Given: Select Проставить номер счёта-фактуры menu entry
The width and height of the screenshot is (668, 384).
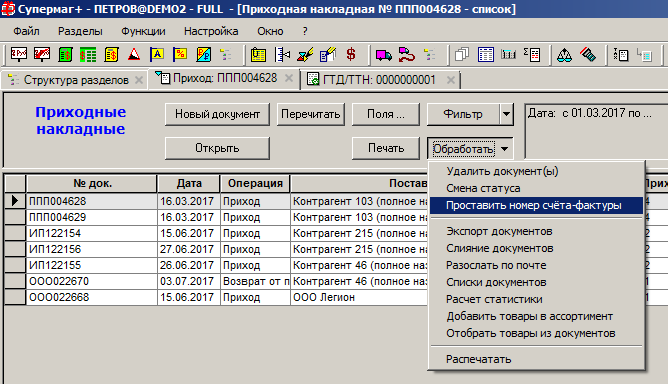Looking at the screenshot, I should point(536,205).
